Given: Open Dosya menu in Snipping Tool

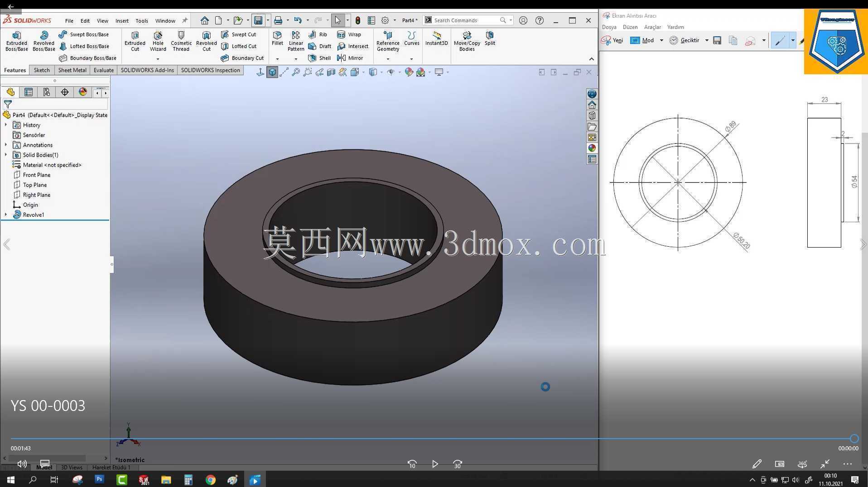Looking at the screenshot, I should (609, 27).
